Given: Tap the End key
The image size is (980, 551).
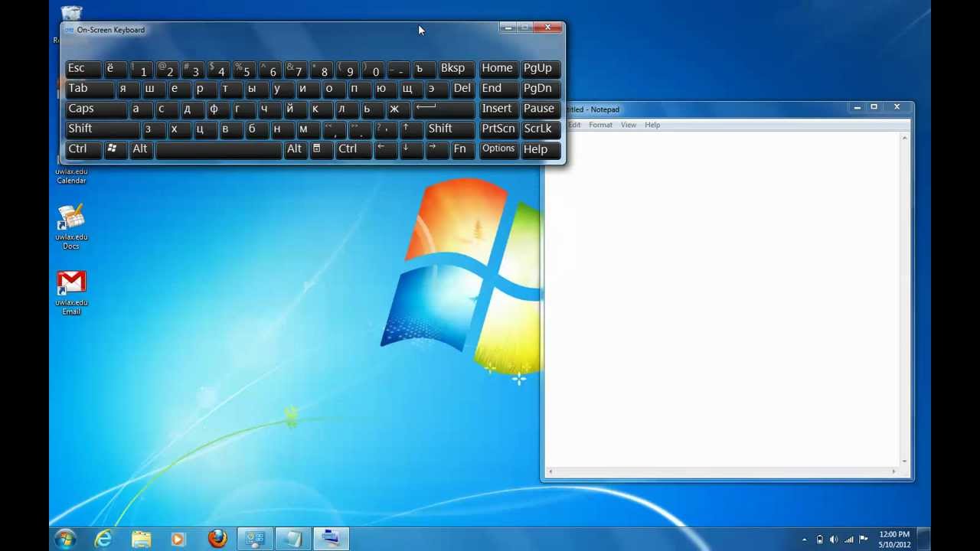Looking at the screenshot, I should coord(499,89).
